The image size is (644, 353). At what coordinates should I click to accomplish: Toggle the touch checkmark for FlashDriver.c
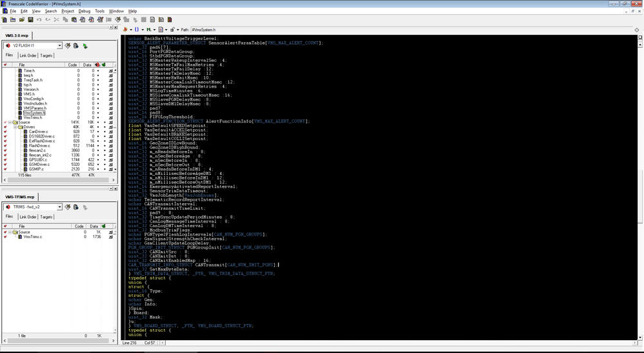pos(5,146)
